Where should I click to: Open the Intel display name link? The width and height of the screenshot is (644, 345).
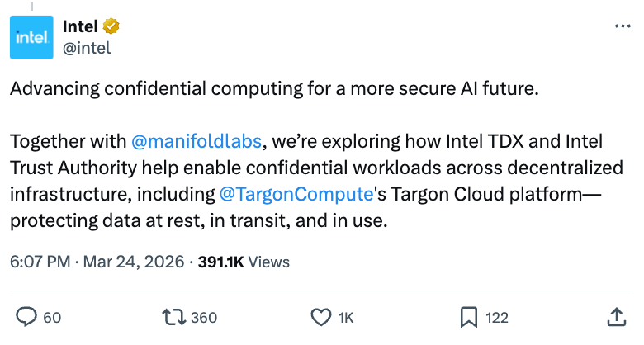[81, 27]
